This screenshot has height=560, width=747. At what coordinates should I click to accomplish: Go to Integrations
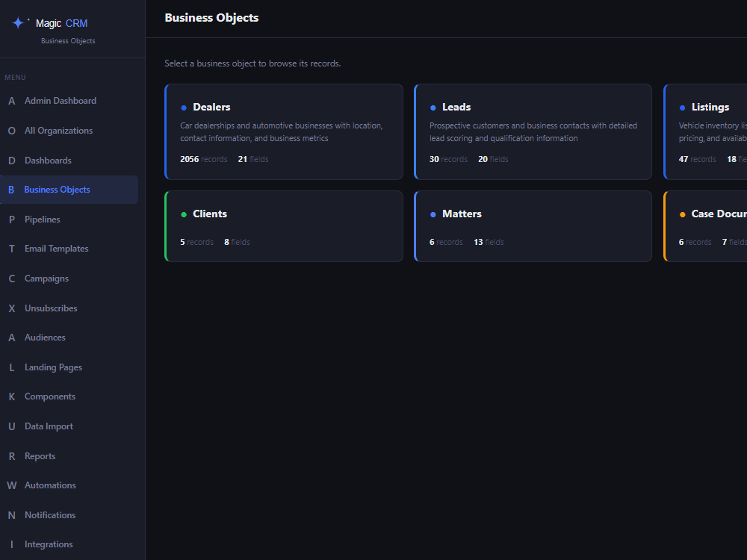(x=69, y=544)
